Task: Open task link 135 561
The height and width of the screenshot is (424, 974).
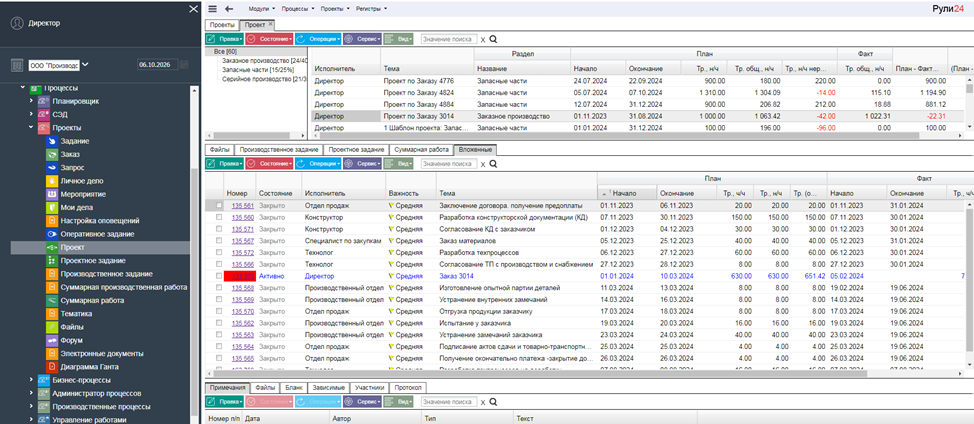Action: pyautogui.click(x=242, y=205)
